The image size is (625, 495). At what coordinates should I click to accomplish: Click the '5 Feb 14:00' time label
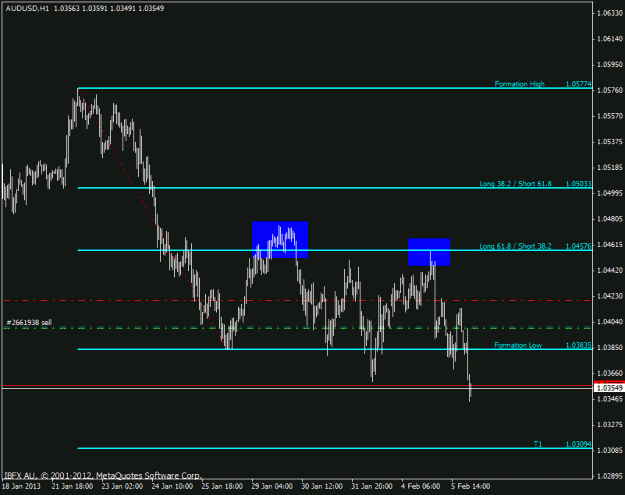point(470,486)
